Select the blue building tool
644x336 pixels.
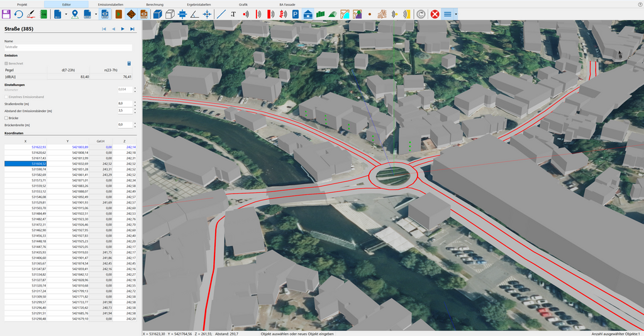[308, 14]
